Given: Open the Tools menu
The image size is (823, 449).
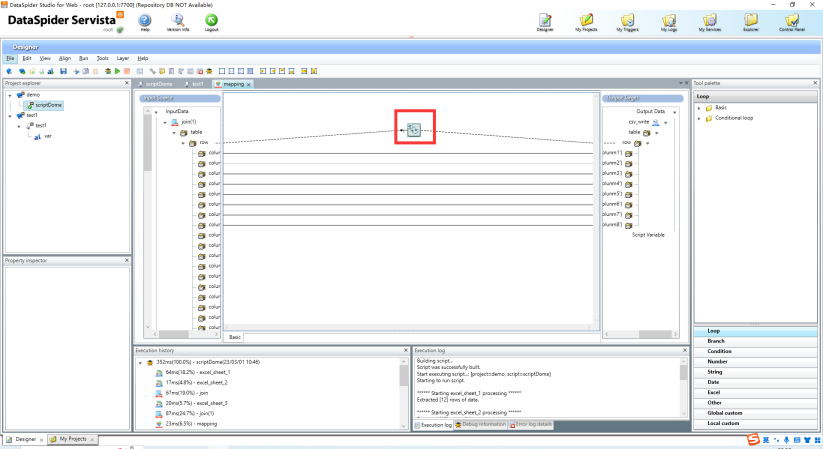Looking at the screenshot, I should pyautogui.click(x=102, y=58).
